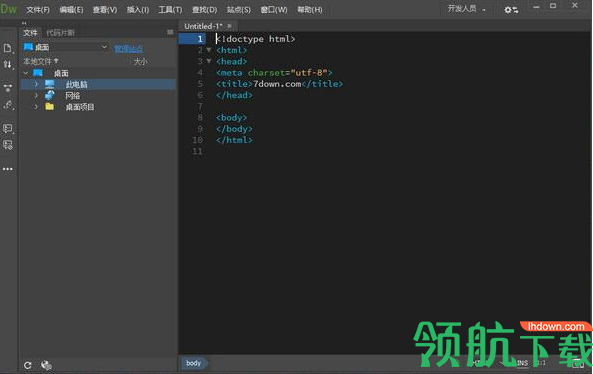Open the 查看(V) menu
Viewport: 593px width, 374px height.
[x=105, y=9]
